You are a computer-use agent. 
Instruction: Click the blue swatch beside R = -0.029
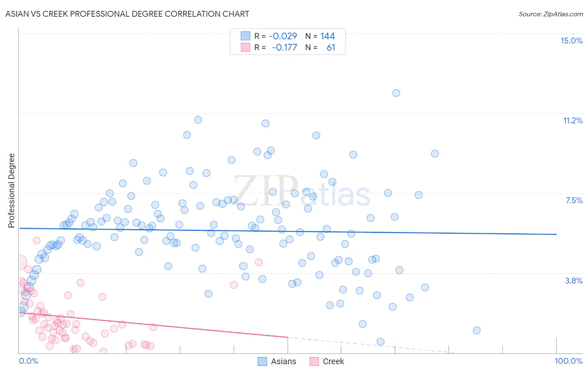pyautogui.click(x=245, y=36)
